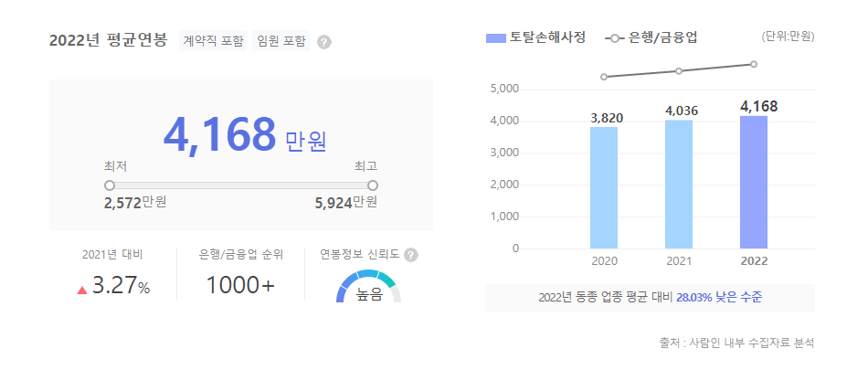The height and width of the screenshot is (391, 868).
Task: Click the 은행/금융업 legend label
Action: [x=662, y=37]
